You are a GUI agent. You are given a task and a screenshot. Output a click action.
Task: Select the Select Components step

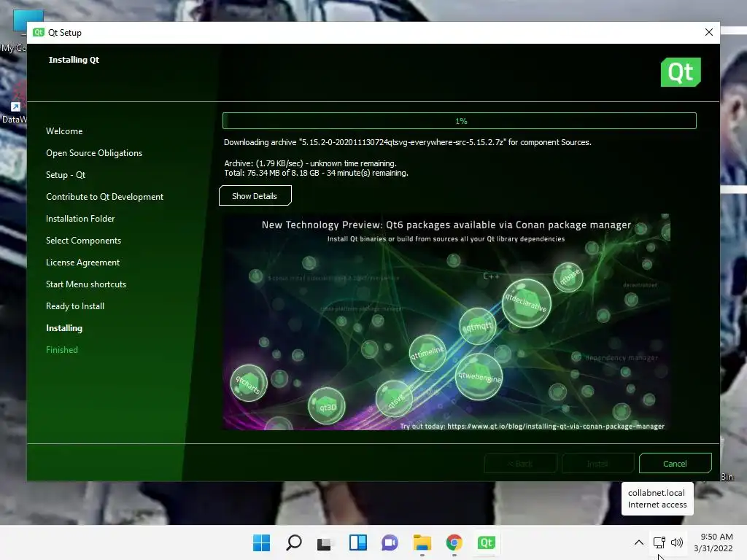coord(83,241)
